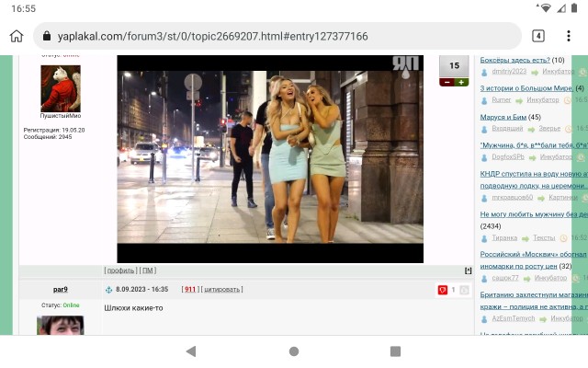Open the Инкубатор section link next to Rumer
The height and width of the screenshot is (368, 588).
pyautogui.click(x=543, y=100)
